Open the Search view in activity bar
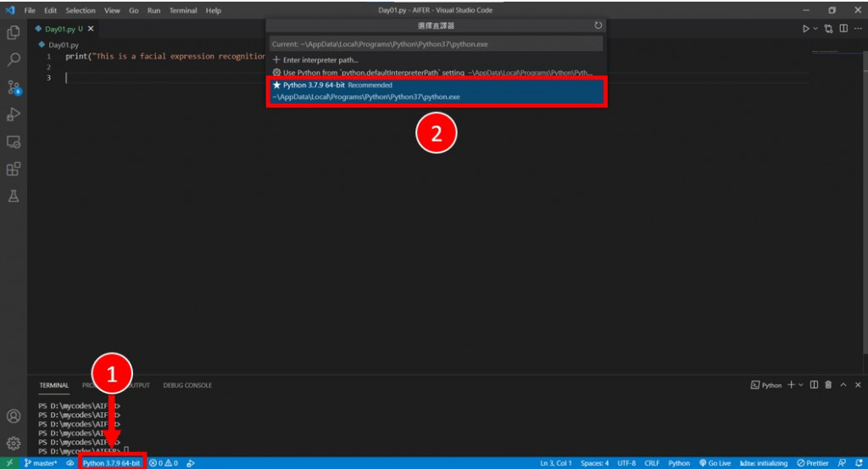868x469 pixels. (x=14, y=59)
